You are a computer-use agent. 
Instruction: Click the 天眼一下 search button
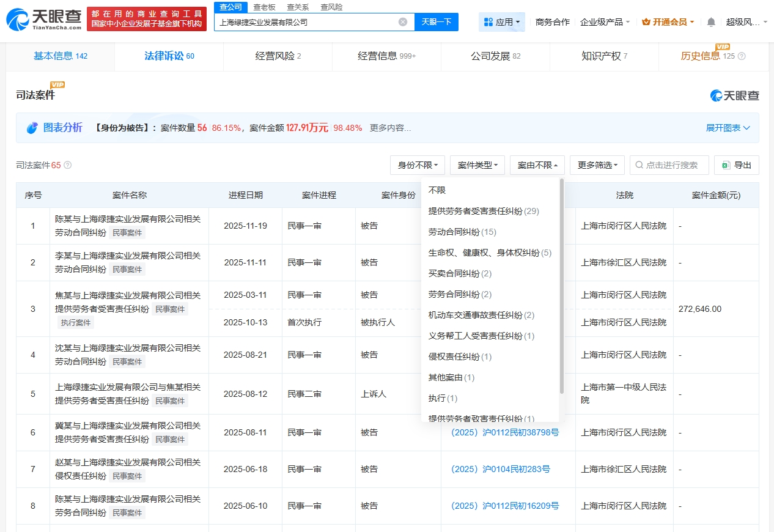436,22
